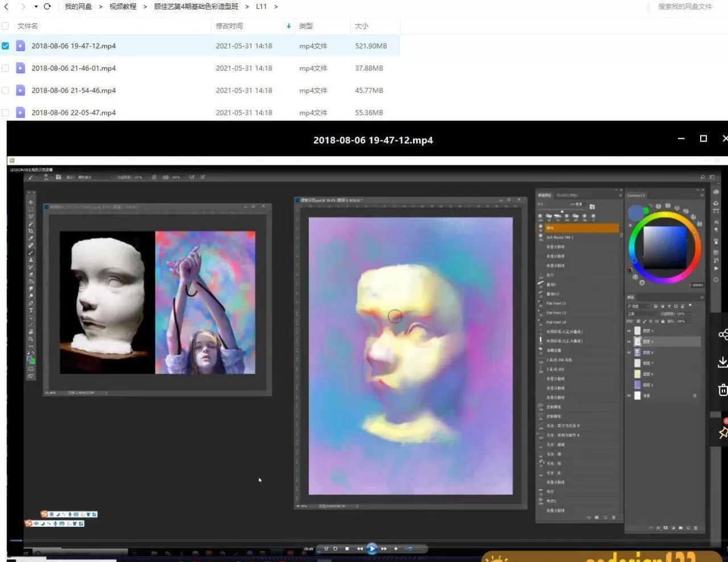Click the trash delete icon on the right sidebar
Image resolution: width=728 pixels, height=562 pixels.
coord(723,390)
